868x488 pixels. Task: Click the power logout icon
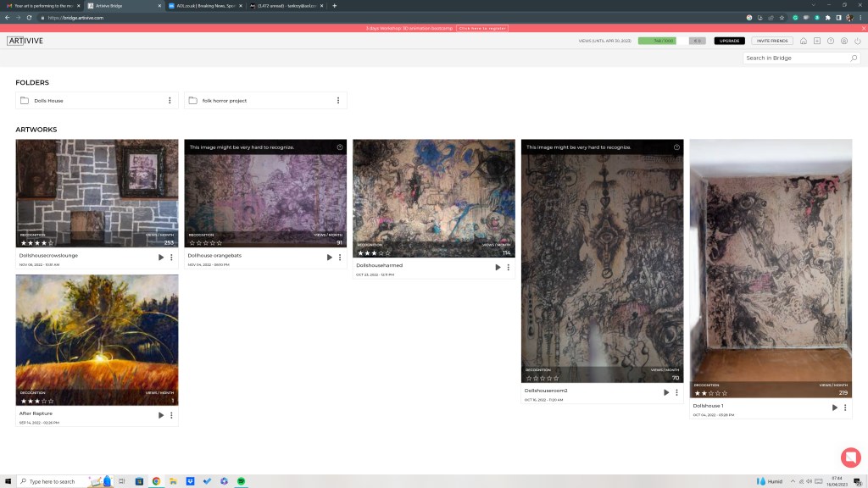pos(858,41)
